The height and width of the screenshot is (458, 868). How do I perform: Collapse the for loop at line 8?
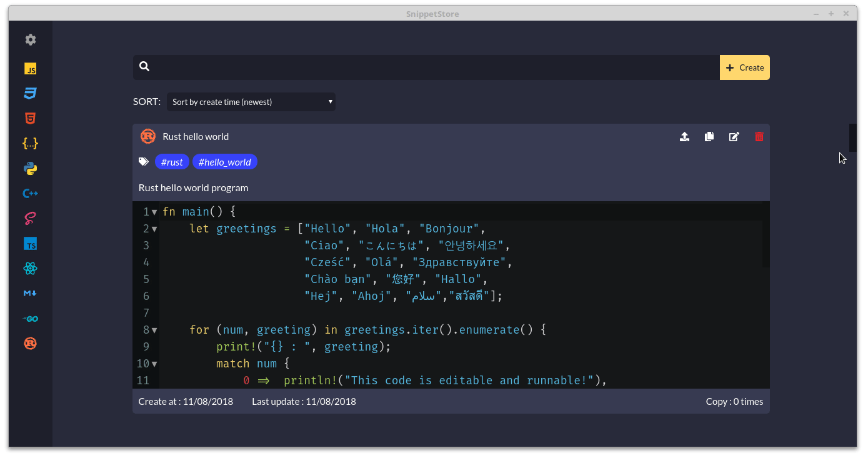(x=154, y=330)
